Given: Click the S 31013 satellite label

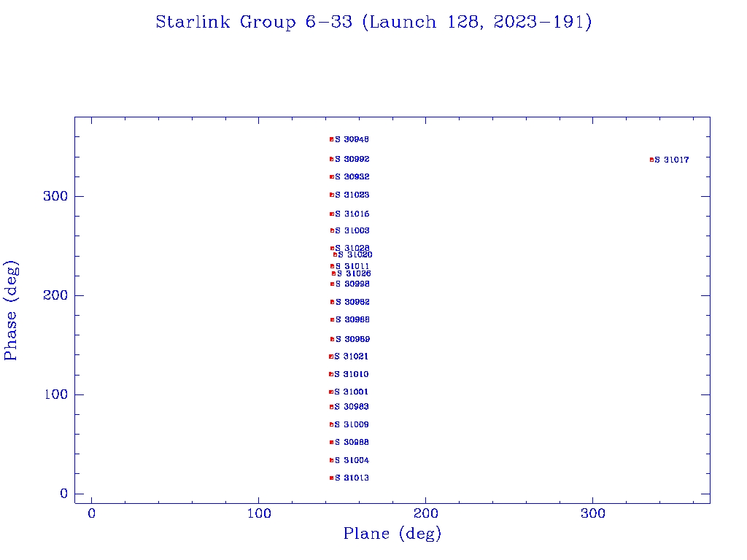Looking at the screenshot, I should [352, 478].
